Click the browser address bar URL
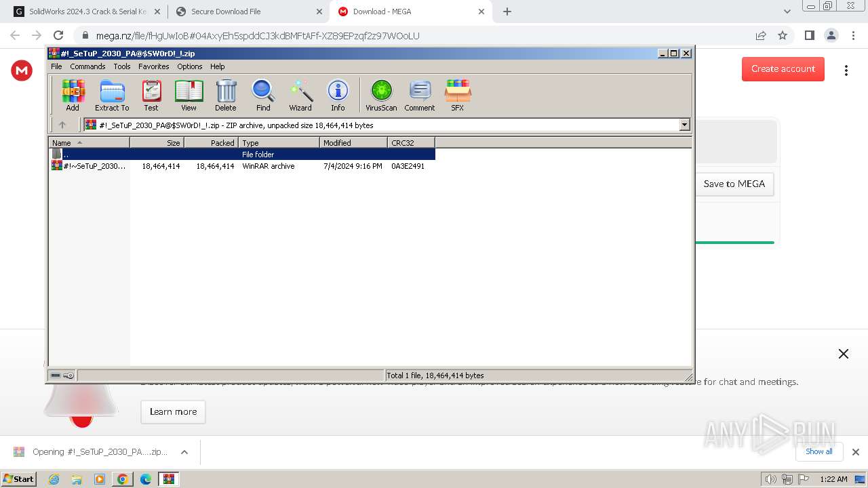 coord(258,36)
